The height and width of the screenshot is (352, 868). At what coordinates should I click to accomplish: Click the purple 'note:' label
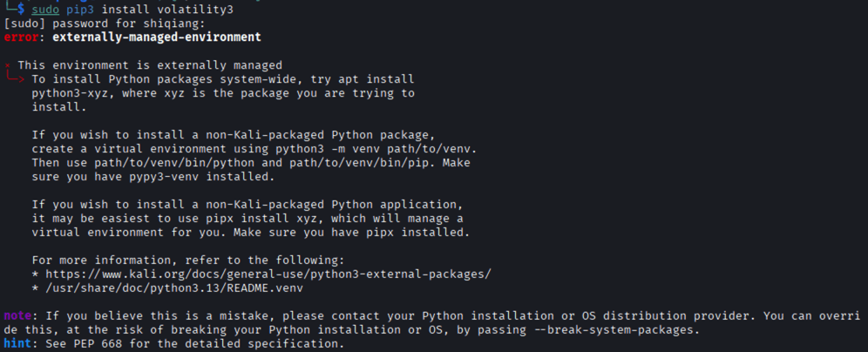21,315
